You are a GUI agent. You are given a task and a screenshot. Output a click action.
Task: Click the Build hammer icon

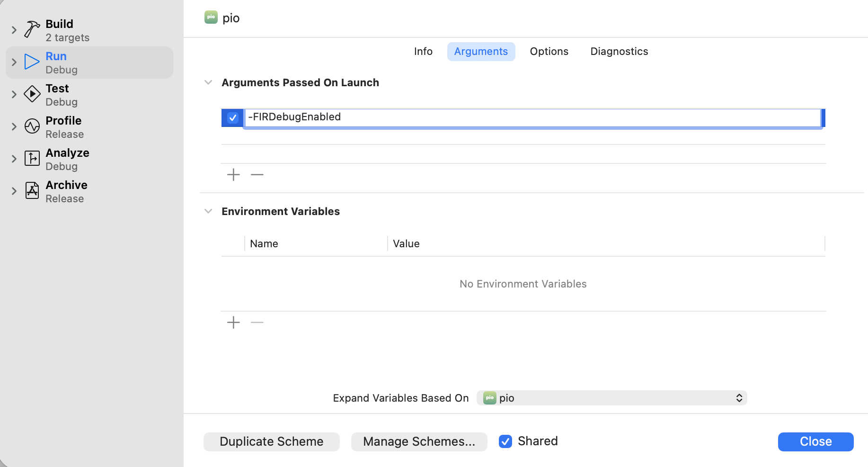click(x=32, y=29)
